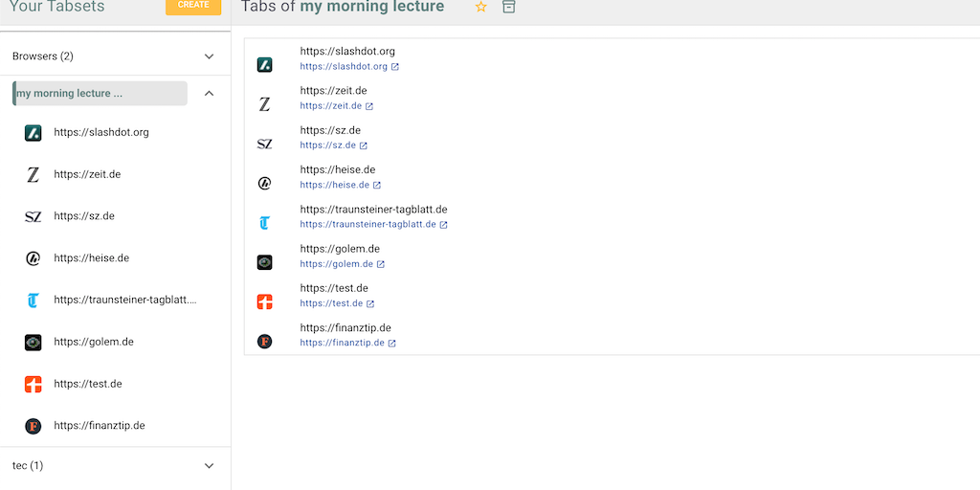Open the blue https://sz.de link

[327, 145]
